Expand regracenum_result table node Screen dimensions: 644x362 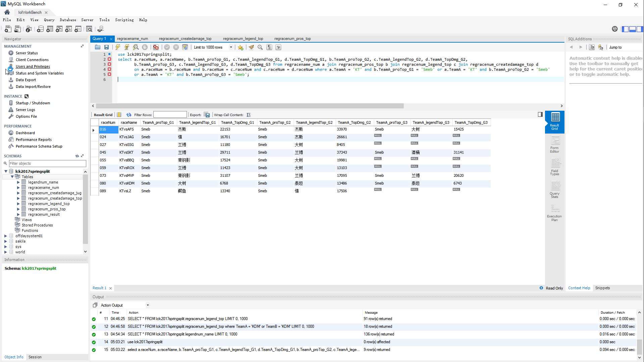[x=18, y=214]
